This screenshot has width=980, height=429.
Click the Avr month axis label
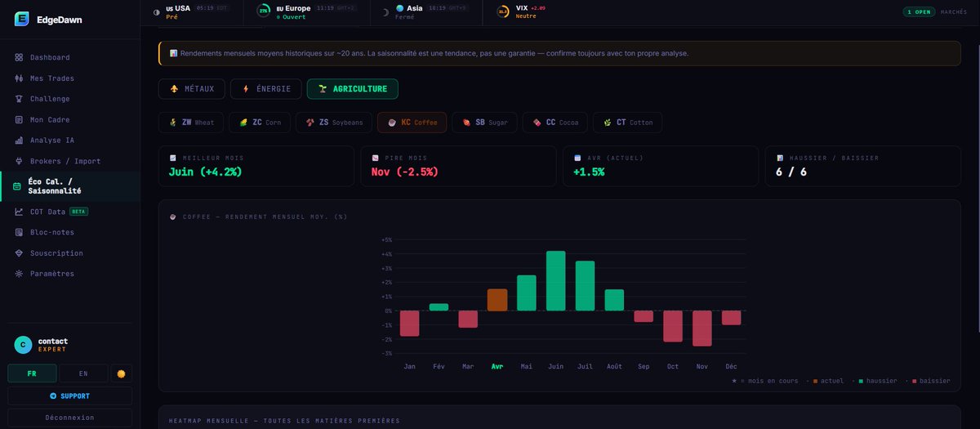pyautogui.click(x=497, y=366)
